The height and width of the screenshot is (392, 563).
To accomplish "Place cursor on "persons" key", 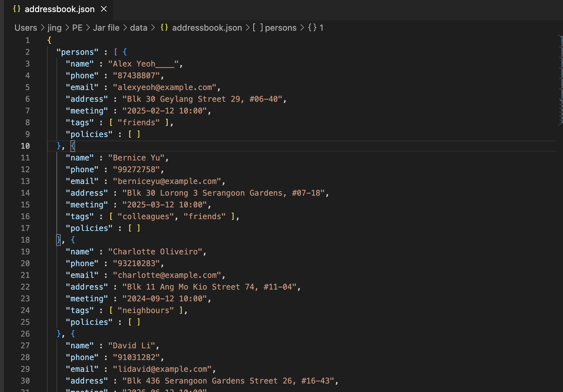I will (x=77, y=52).
